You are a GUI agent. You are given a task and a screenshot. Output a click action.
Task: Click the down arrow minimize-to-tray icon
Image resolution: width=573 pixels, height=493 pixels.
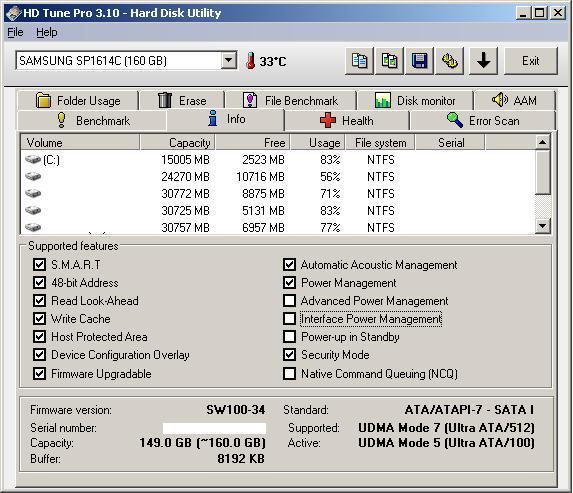pyautogui.click(x=483, y=61)
